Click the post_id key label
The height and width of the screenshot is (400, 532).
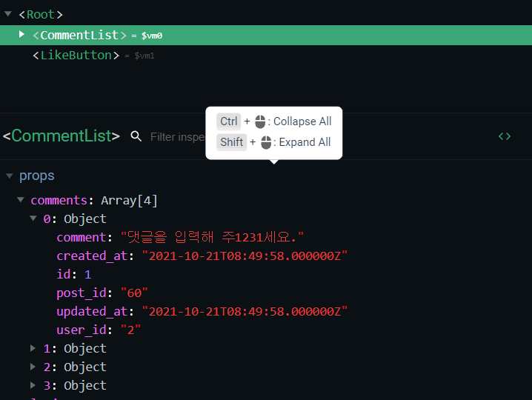[82, 293]
